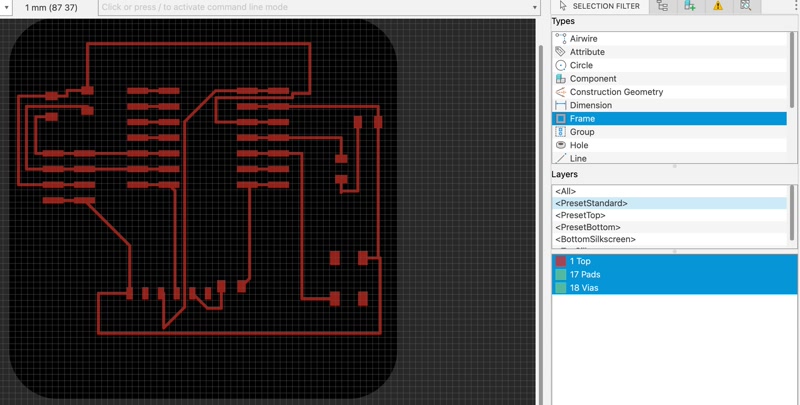This screenshot has height=405, width=800.
Task: Choose the <PresetTop> layers preset
Action: pos(669,215)
